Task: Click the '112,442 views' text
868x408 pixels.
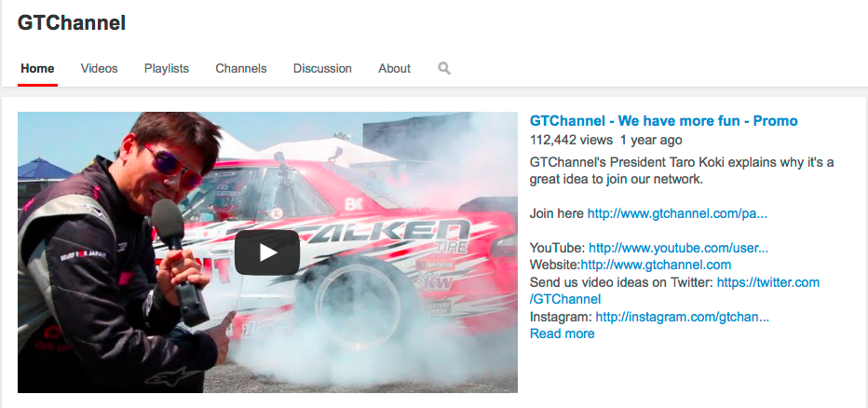Action: coord(571,140)
